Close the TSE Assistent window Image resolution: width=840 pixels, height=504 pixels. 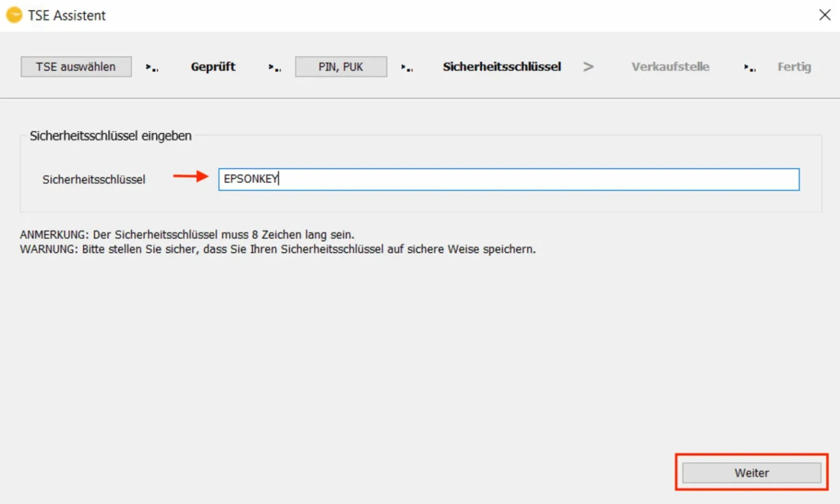(x=825, y=15)
